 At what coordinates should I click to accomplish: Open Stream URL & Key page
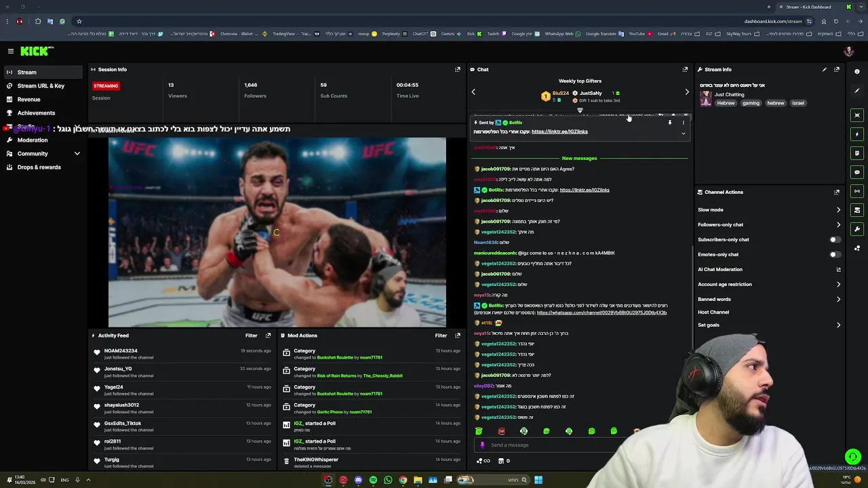tap(43, 86)
